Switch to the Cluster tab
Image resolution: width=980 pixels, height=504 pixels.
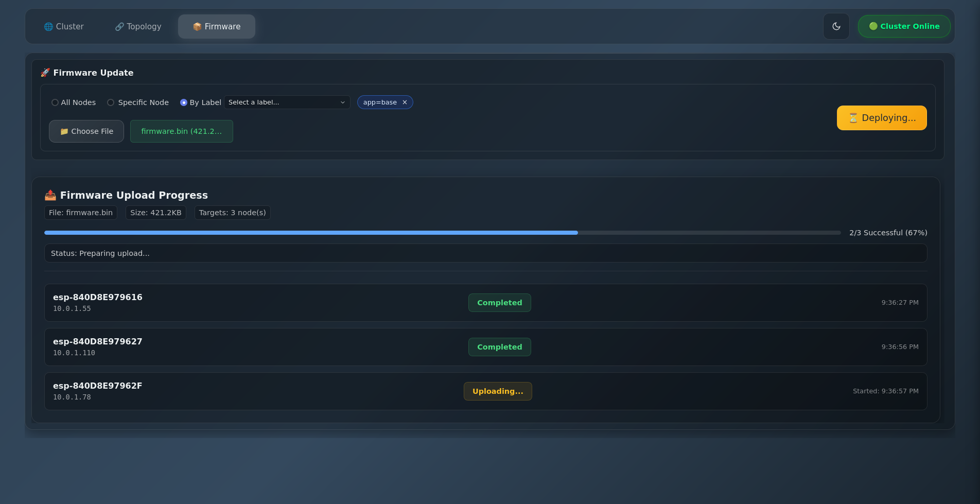click(x=64, y=27)
